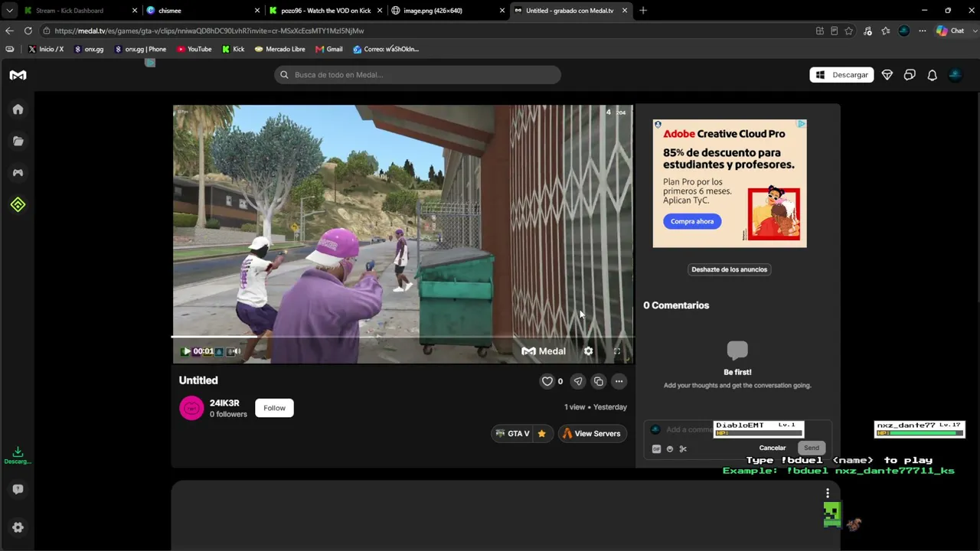
Task: Open the feedback speech bubble in sidebar
Action: tap(18, 489)
